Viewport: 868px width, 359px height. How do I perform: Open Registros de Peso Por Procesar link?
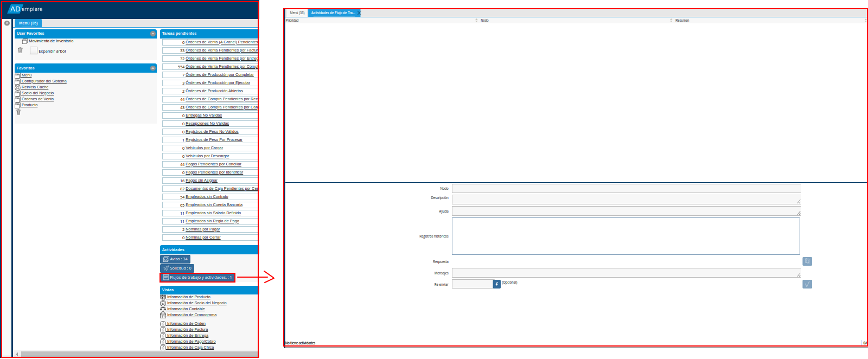(x=214, y=140)
